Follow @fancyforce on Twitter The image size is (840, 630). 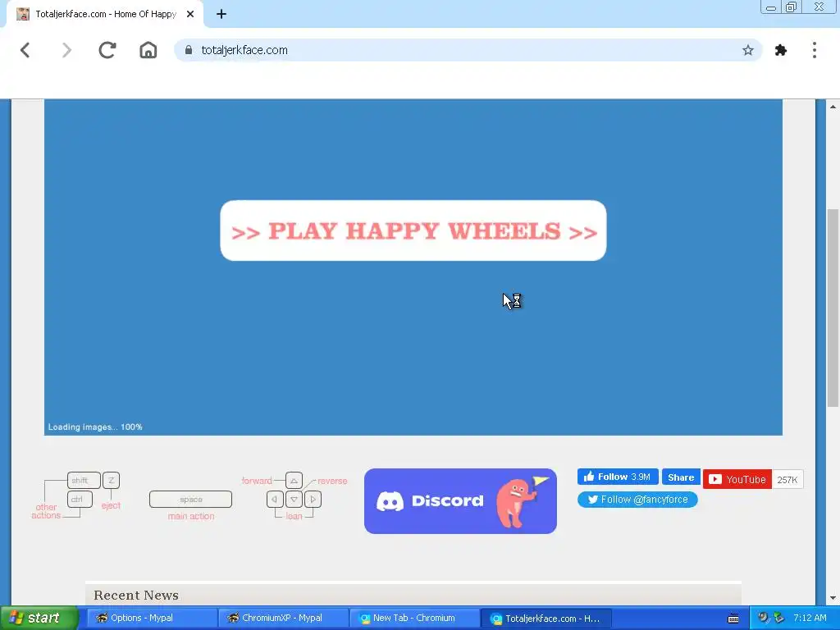(637, 500)
